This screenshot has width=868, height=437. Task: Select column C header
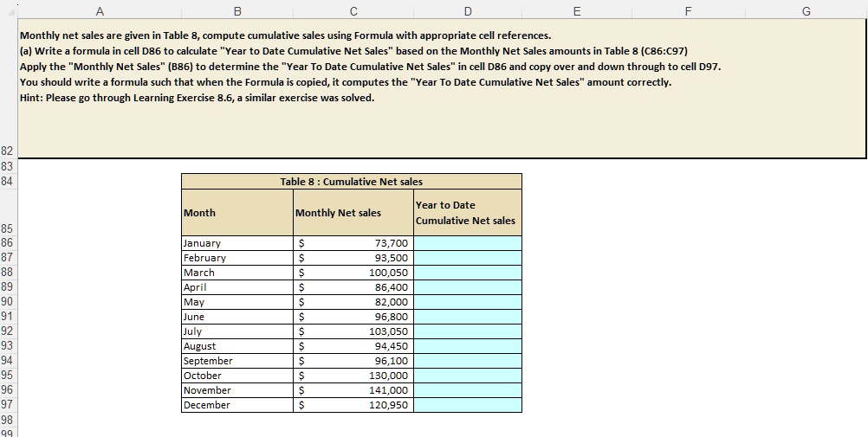(x=353, y=11)
